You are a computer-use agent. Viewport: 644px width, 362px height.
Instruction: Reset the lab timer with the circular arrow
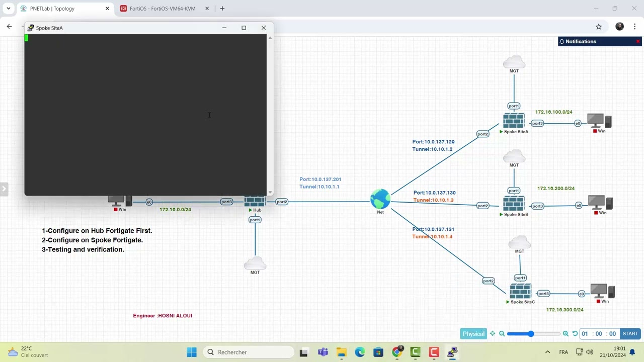click(x=575, y=334)
